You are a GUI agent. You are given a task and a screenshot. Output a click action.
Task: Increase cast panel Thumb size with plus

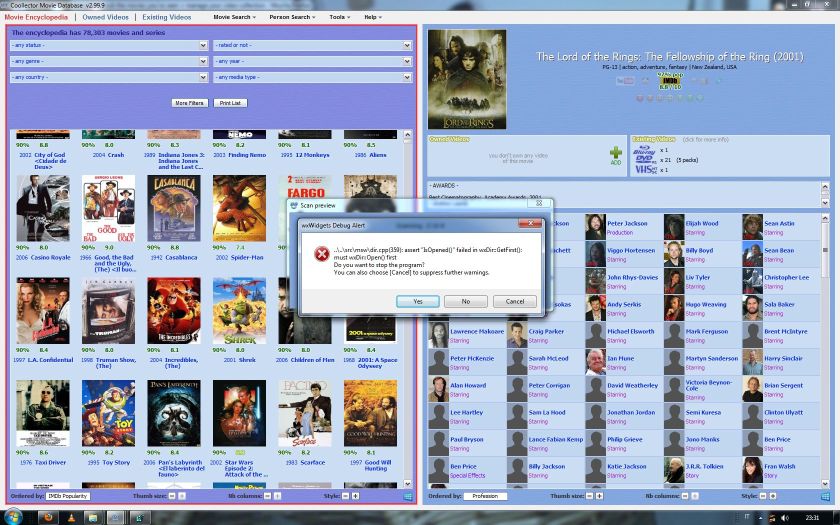point(599,496)
